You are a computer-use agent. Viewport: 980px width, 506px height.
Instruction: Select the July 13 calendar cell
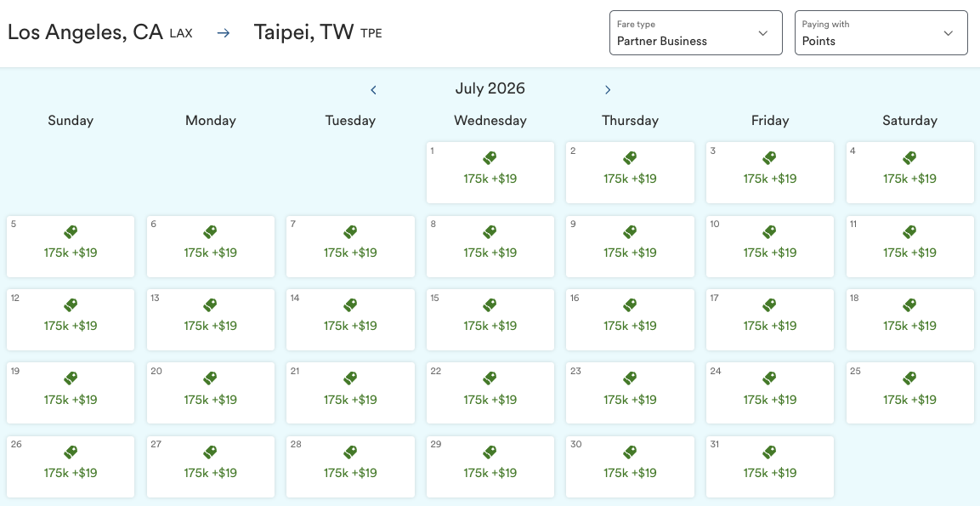click(210, 319)
